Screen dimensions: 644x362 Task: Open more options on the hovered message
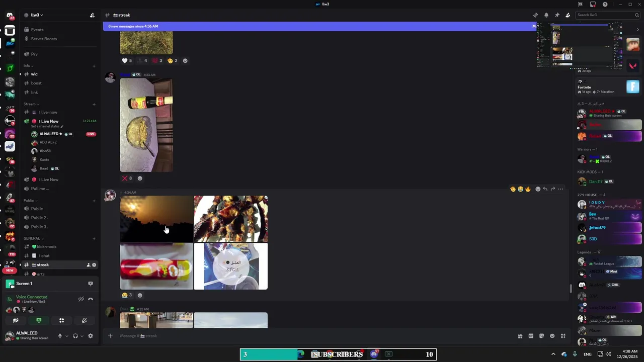tap(560, 189)
